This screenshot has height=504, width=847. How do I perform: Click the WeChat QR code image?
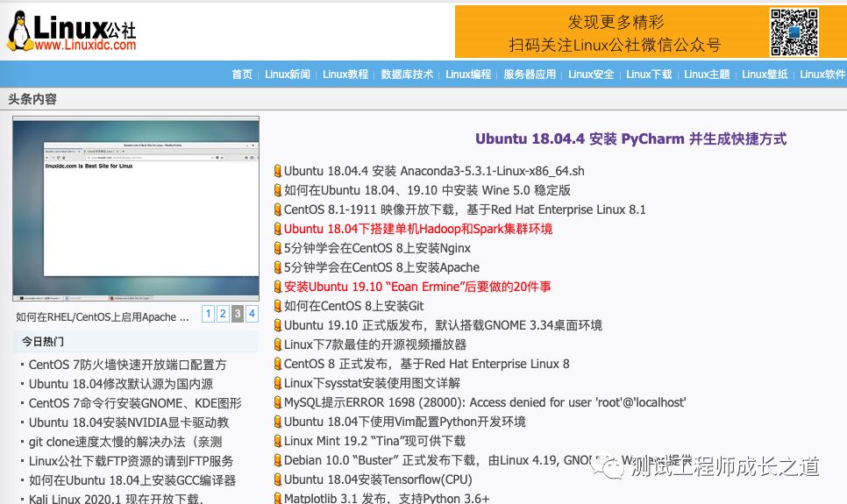(x=794, y=32)
